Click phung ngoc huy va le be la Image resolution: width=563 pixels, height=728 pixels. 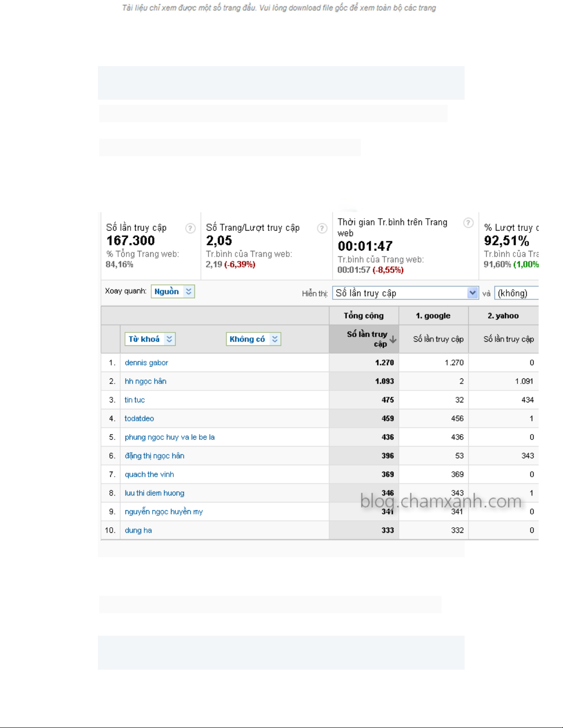(170, 437)
